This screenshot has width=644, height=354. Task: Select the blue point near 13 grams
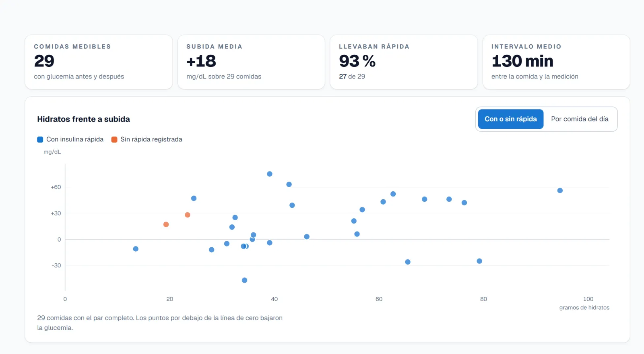click(136, 249)
